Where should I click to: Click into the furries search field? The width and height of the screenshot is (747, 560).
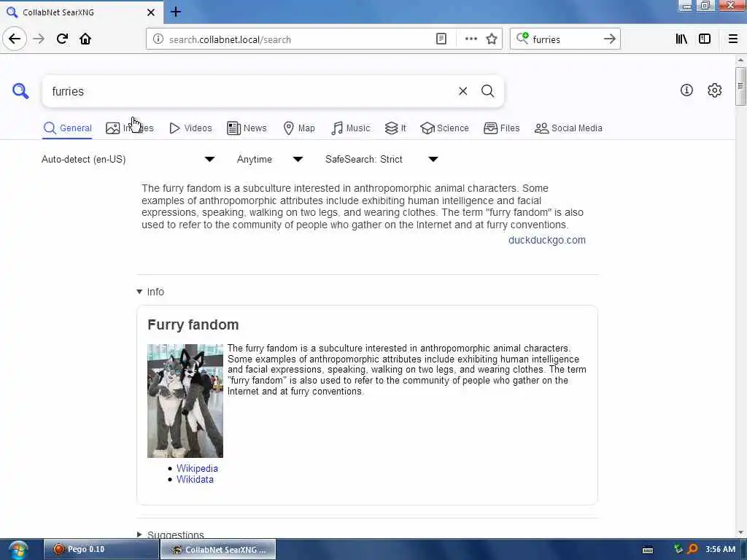click(248, 91)
